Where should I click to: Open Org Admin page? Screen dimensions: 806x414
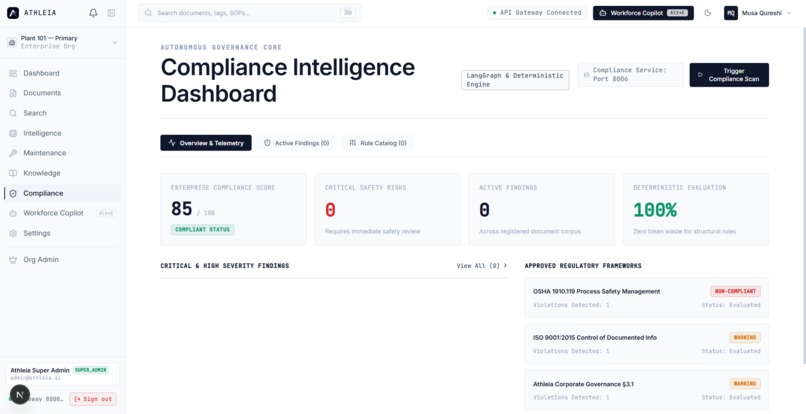point(63,260)
